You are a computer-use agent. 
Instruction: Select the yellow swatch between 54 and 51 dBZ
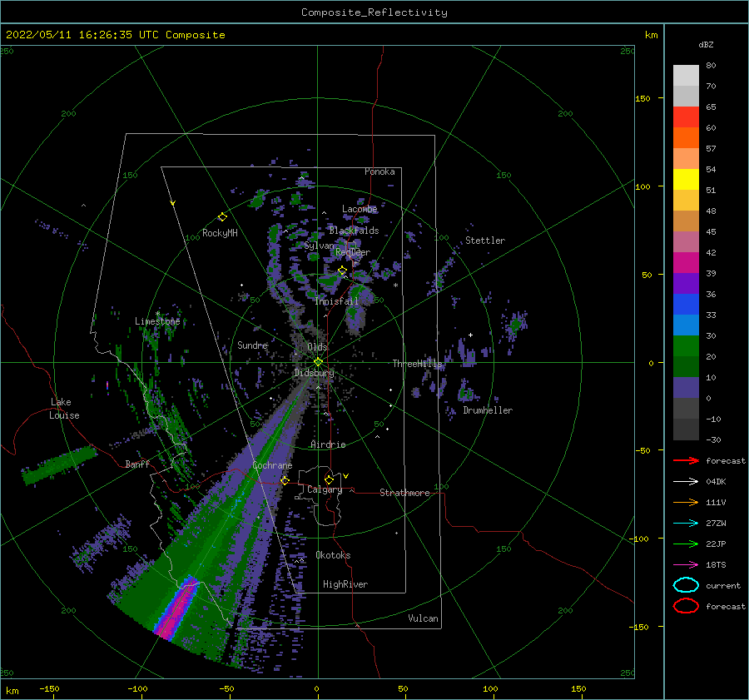click(x=686, y=180)
